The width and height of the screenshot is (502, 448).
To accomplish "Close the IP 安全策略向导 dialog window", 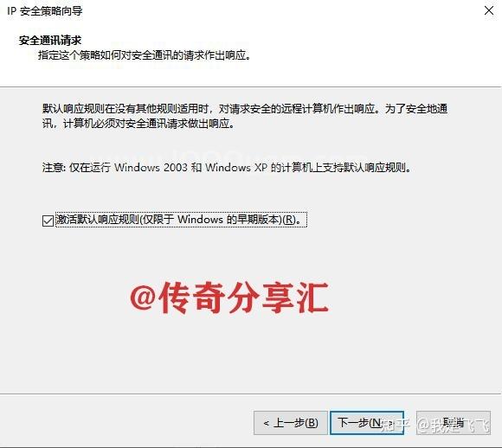I will click(488, 10).
